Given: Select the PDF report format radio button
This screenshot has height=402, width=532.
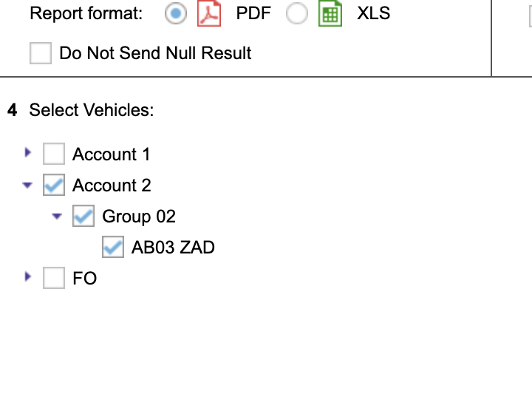Looking at the screenshot, I should pyautogui.click(x=175, y=14).
